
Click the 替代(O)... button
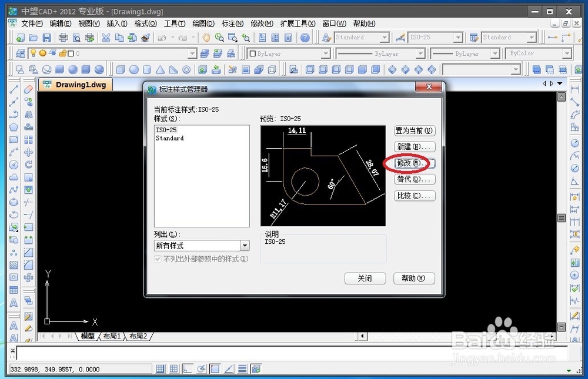coord(415,180)
